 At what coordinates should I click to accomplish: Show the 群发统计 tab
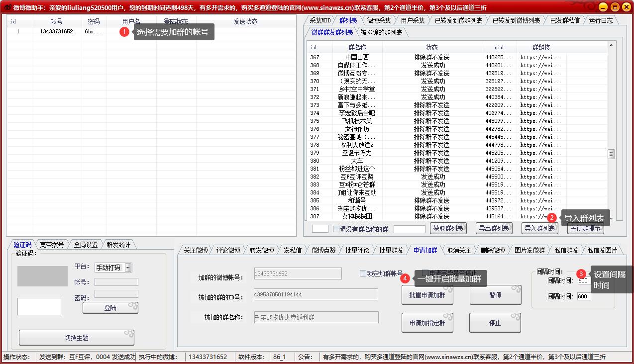(118, 245)
